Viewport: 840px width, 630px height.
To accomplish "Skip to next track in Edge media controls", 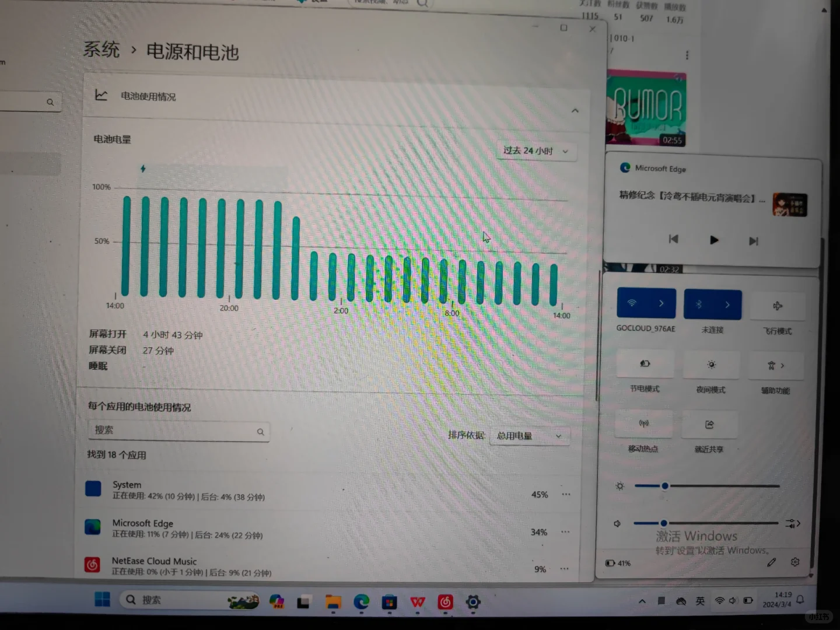I will pos(753,239).
